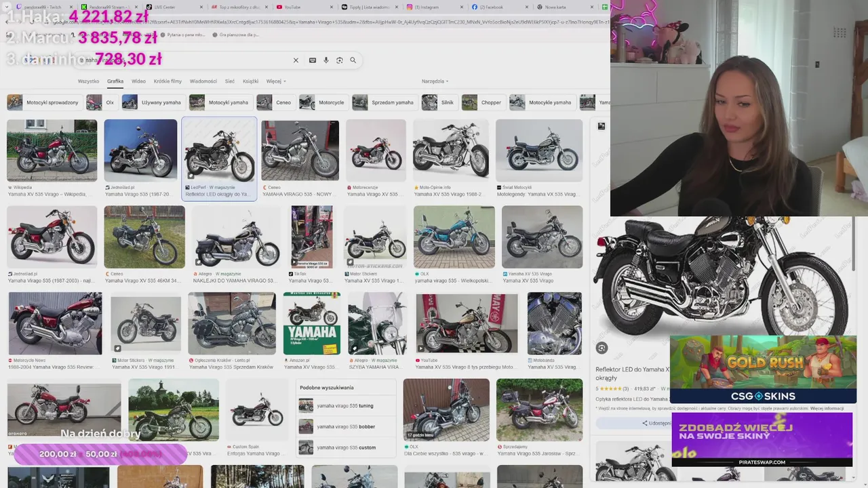Select the Sieć search category
The width and height of the screenshot is (868, 488).
point(230,81)
